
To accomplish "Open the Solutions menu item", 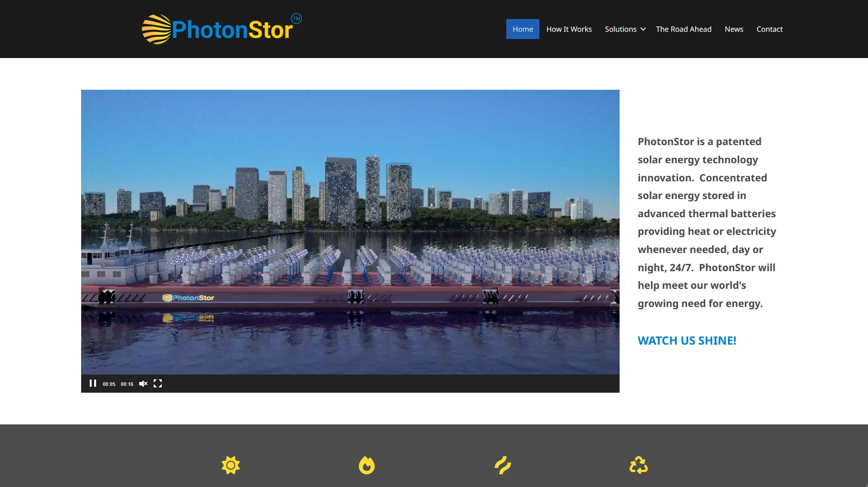I will tap(621, 29).
